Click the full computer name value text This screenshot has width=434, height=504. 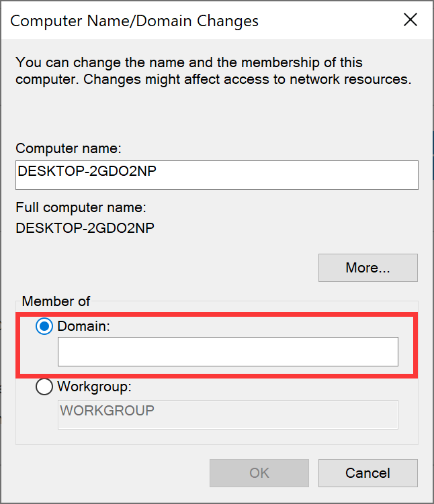pos(85,228)
